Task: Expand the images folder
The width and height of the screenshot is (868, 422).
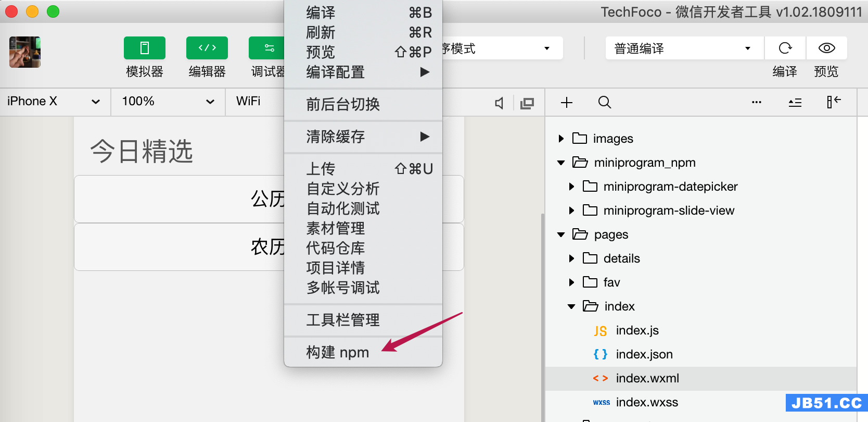Action: (x=561, y=139)
